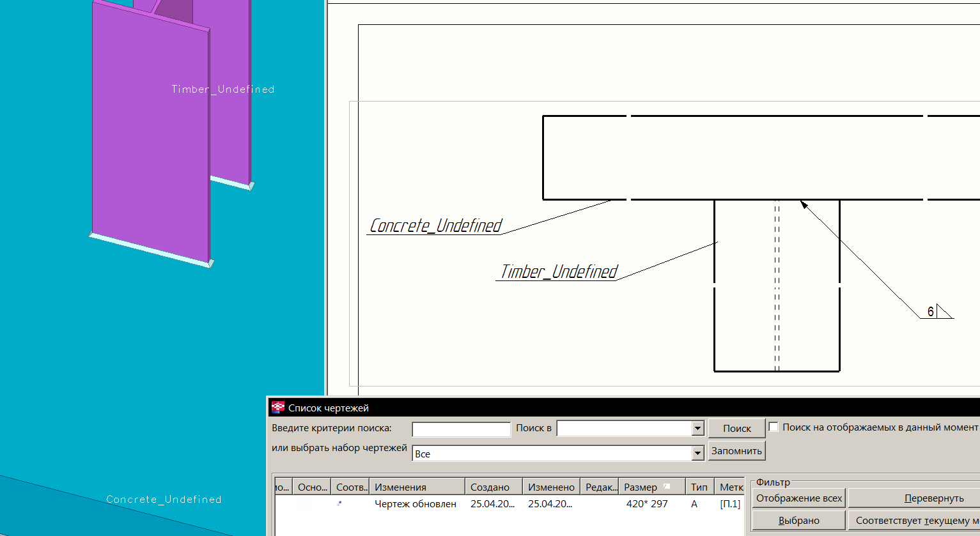Click the Tekla icon in drawing list title

click(x=278, y=408)
